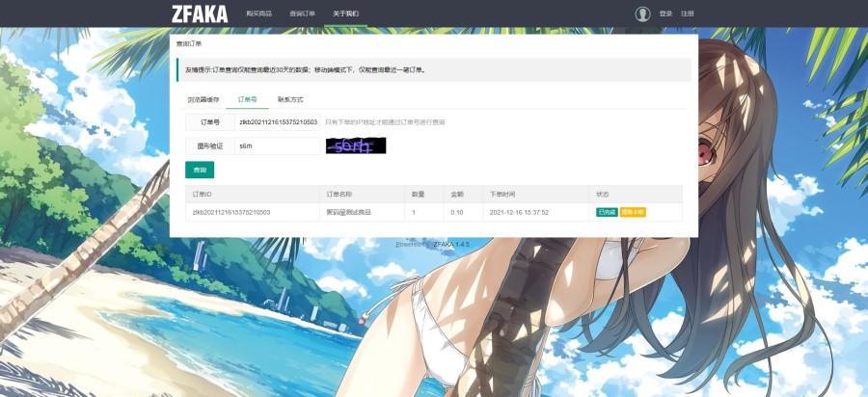Switch to the 联系方式 tab

coord(290,99)
